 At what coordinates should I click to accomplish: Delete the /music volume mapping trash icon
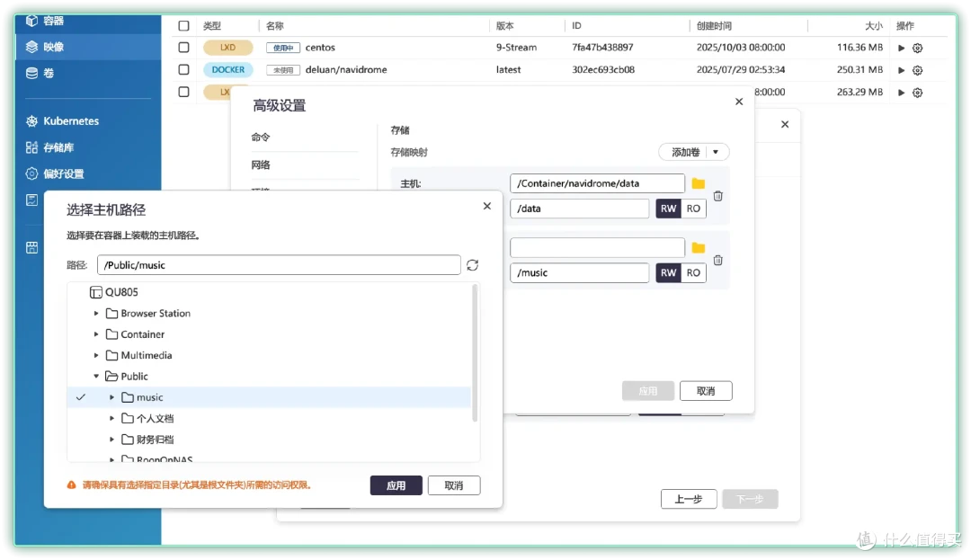coord(718,260)
